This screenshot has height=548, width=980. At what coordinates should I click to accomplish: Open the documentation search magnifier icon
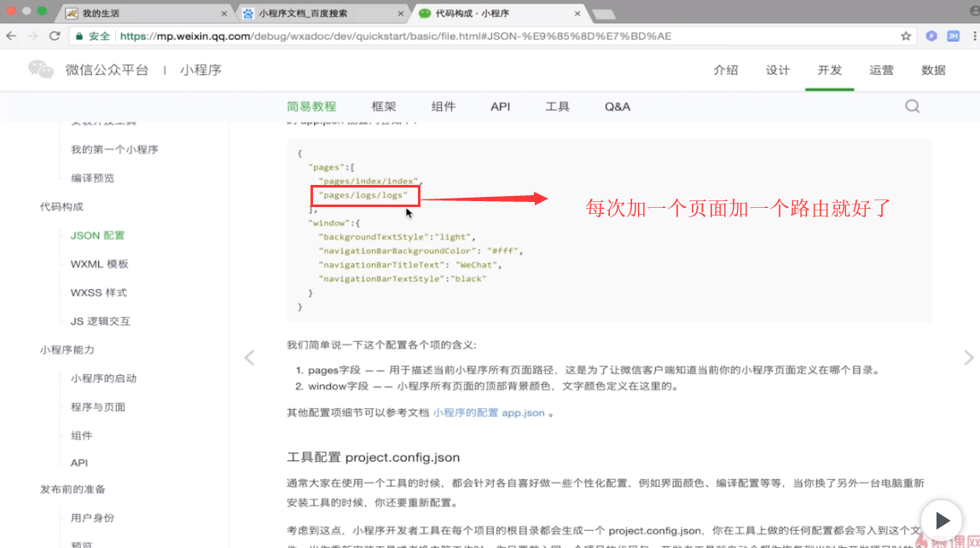click(913, 107)
